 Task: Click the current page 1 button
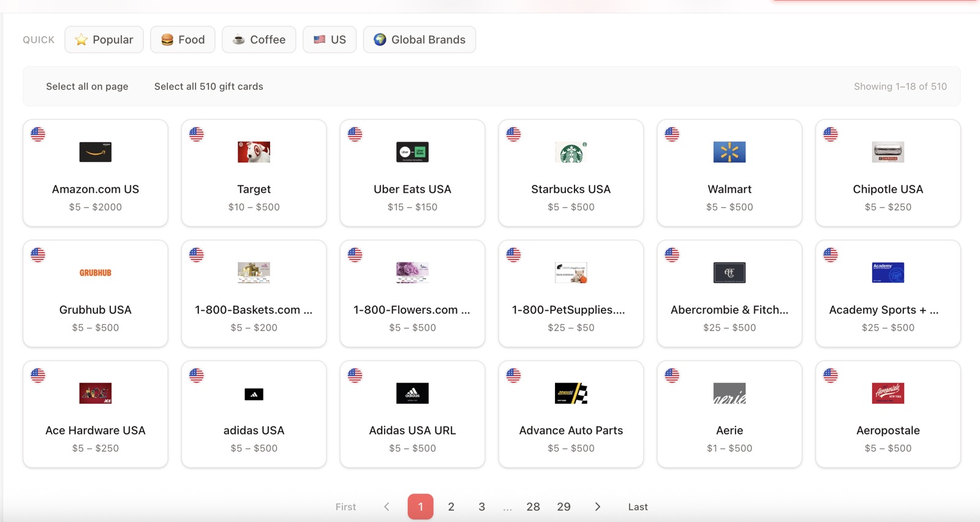(x=421, y=507)
